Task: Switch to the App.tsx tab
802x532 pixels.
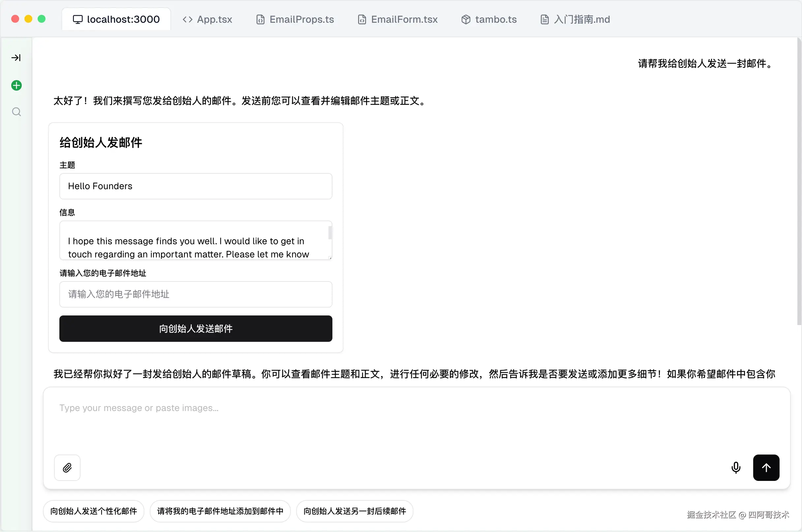Action: pos(207,19)
